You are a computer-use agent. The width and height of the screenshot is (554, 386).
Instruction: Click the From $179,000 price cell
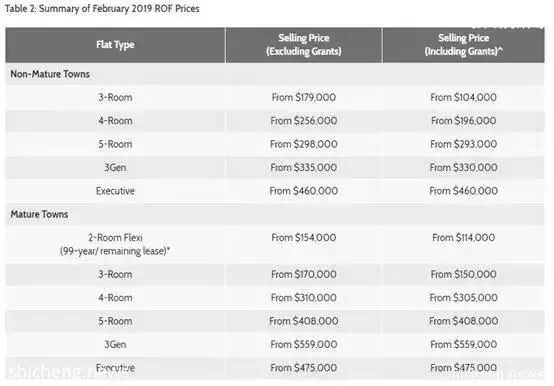(x=303, y=97)
